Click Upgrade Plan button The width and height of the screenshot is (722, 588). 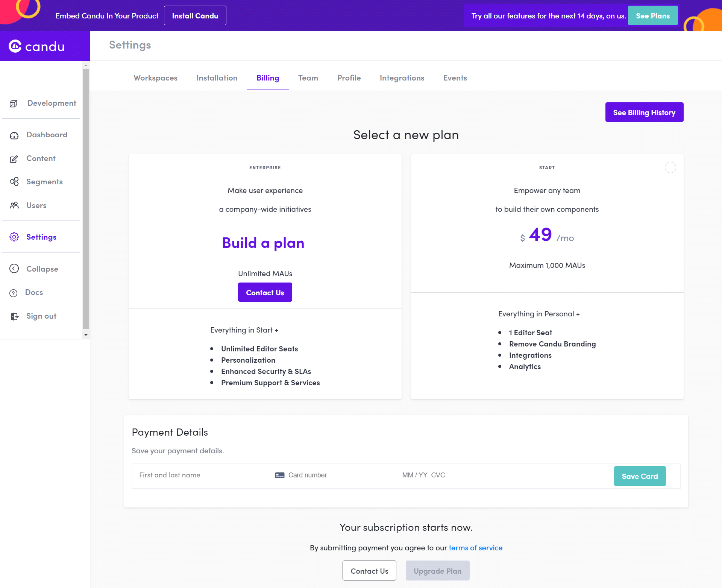437,570
